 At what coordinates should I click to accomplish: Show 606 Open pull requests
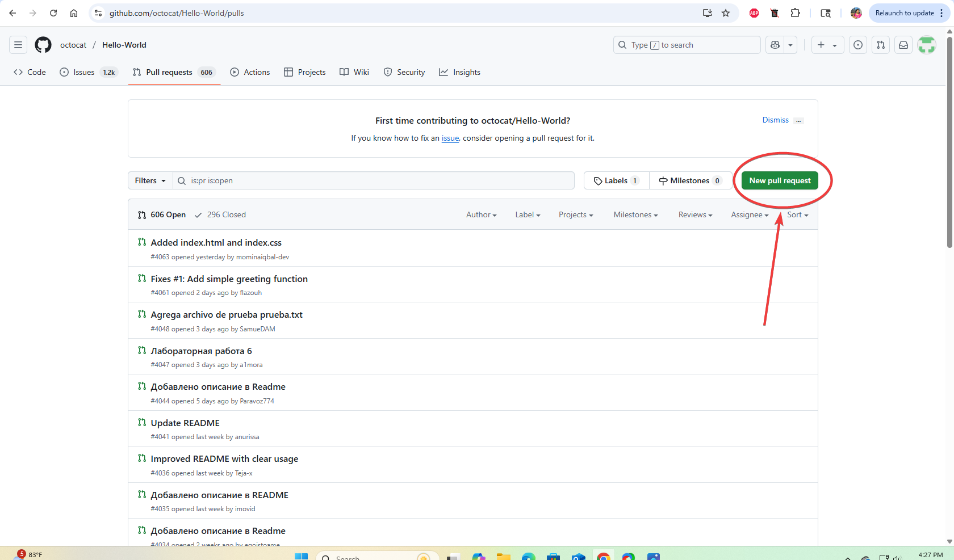tap(162, 214)
